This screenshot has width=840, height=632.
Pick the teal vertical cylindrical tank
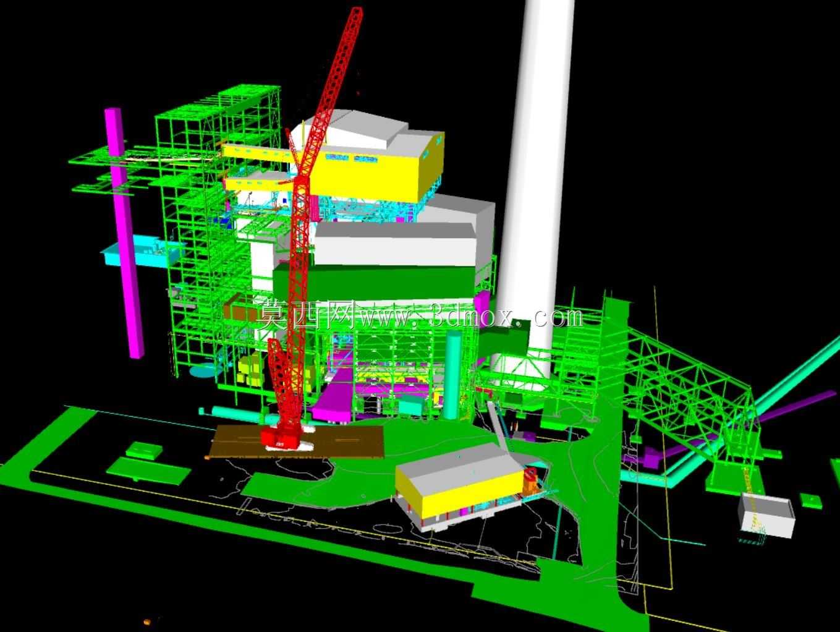point(453,374)
